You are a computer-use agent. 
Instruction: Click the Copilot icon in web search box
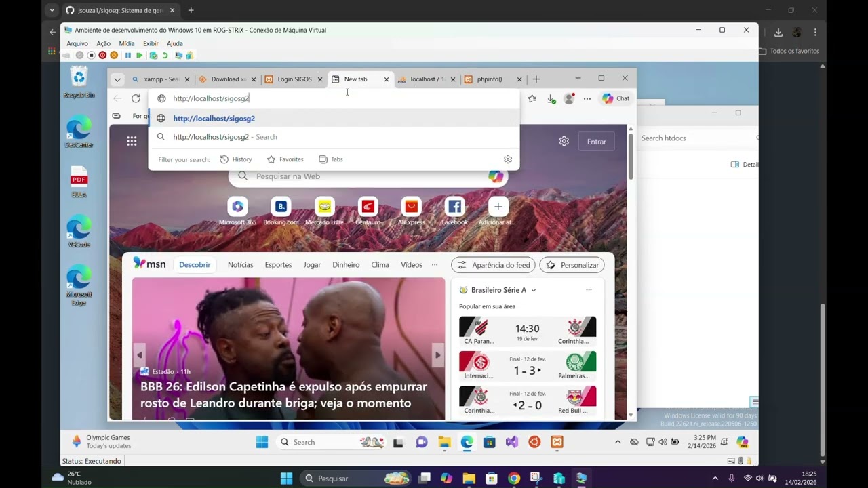pyautogui.click(x=496, y=176)
